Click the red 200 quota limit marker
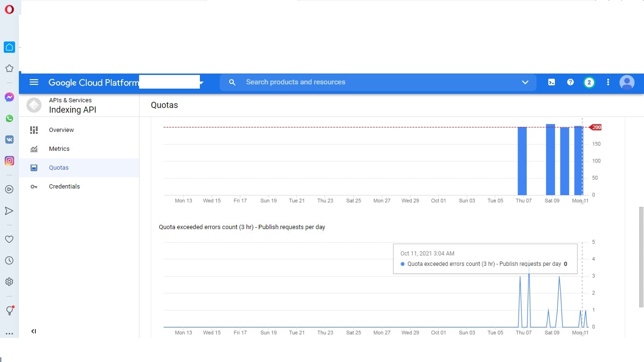The width and height of the screenshot is (644, 362). click(595, 127)
